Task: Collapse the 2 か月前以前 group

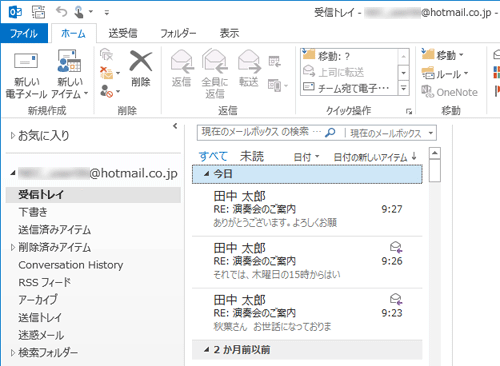Action: pyautogui.click(x=207, y=350)
